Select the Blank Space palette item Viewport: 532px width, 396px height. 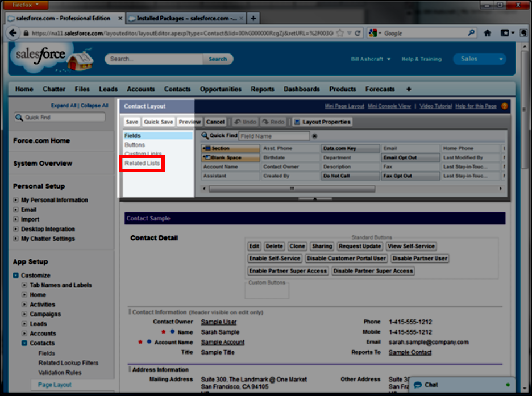tap(230, 157)
